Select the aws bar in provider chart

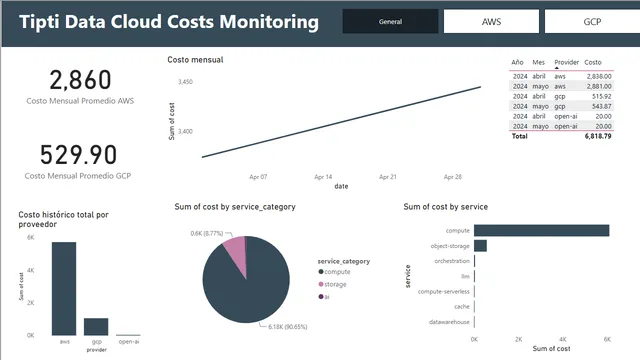point(64,289)
